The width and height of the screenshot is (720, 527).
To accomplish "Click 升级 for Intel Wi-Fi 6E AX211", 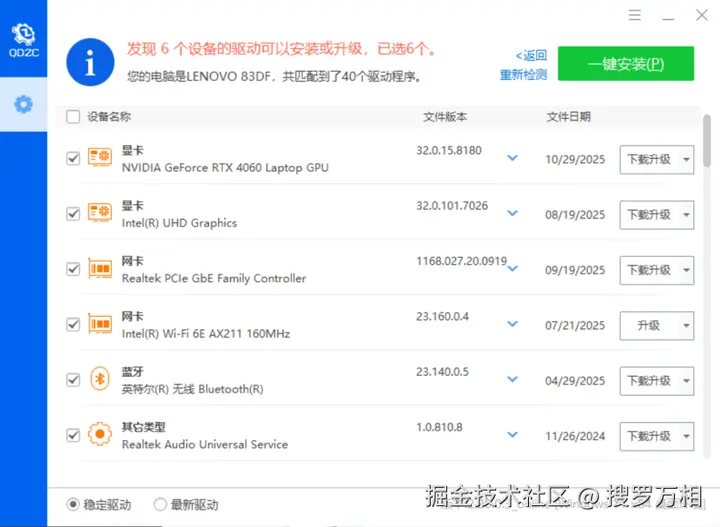I will point(649,326).
